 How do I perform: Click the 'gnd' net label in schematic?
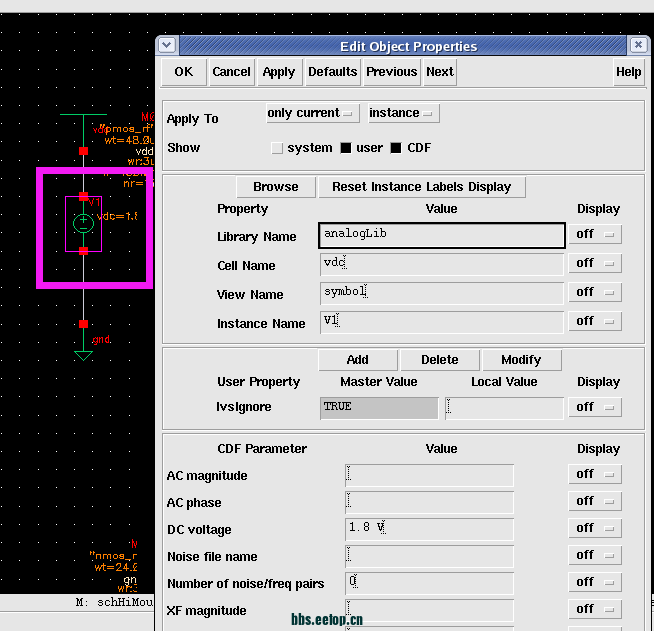click(x=101, y=340)
